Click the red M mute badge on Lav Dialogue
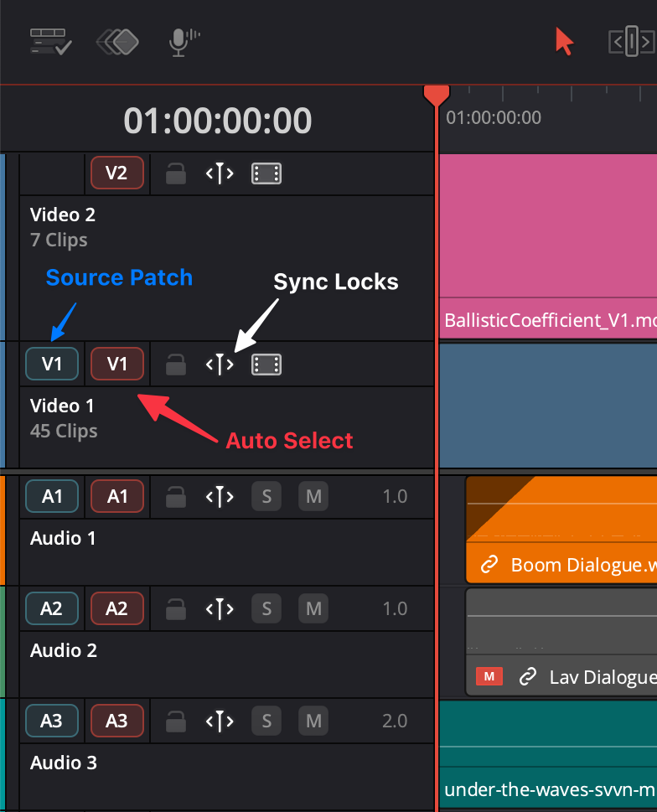Screen dimensions: 657x812 [x=489, y=676]
